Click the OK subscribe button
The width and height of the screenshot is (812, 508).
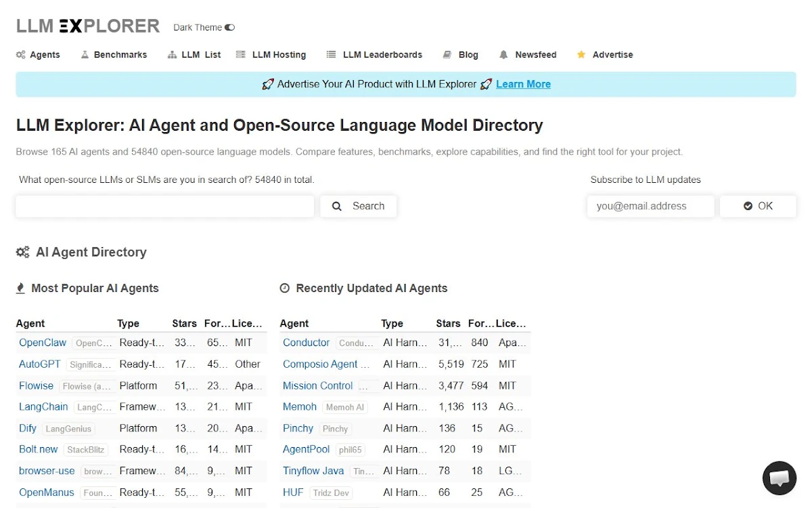[x=758, y=206]
